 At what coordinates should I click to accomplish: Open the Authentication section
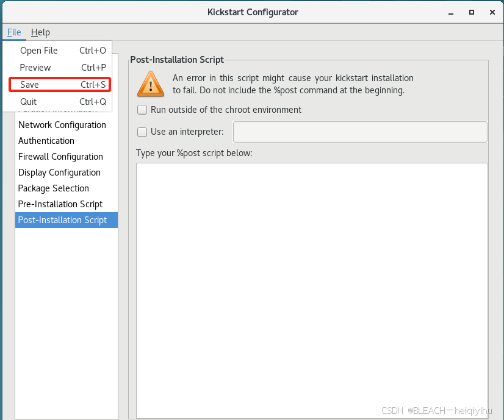pyautogui.click(x=67, y=141)
